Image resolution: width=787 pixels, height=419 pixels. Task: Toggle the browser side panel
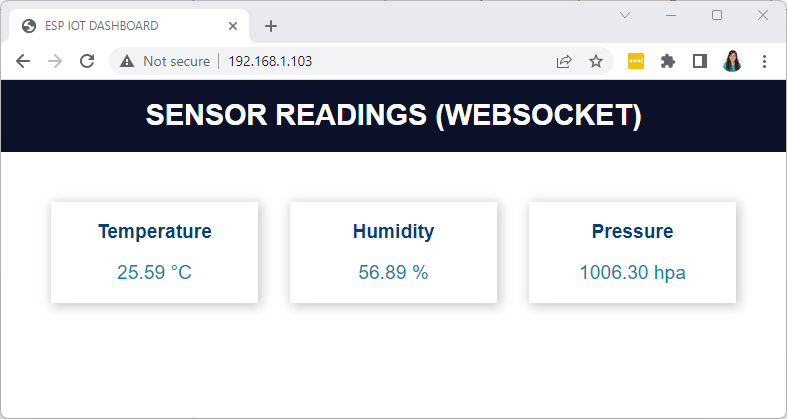pos(700,61)
